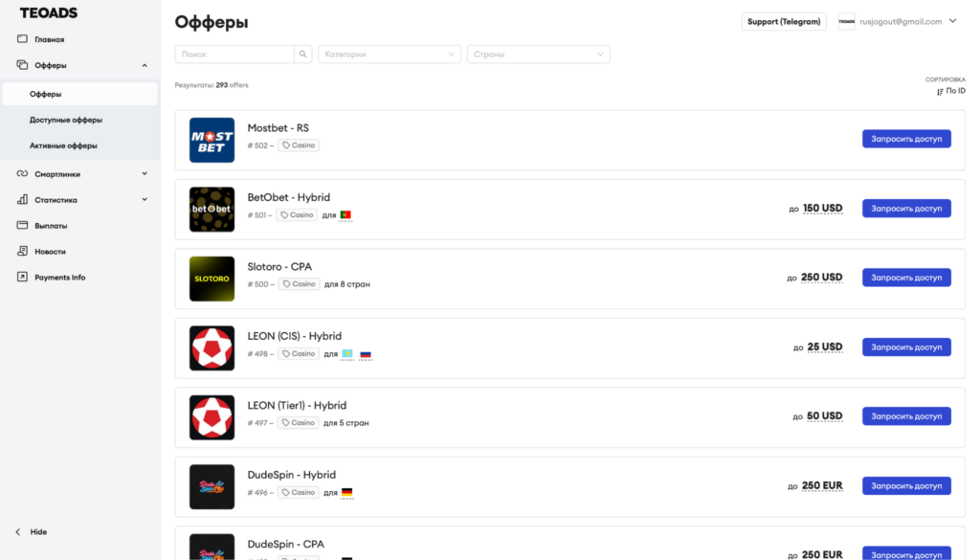Open Payments Info in sidebar
The width and height of the screenshot is (980, 560).
coord(60,277)
